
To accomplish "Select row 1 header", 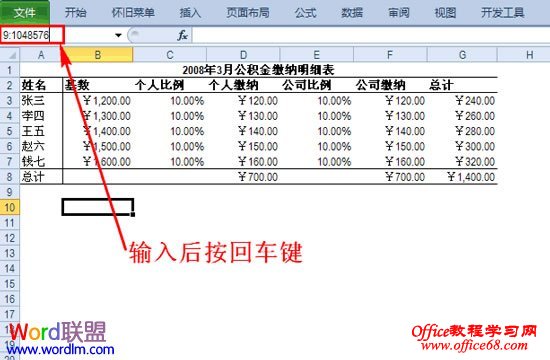I will click(10, 70).
